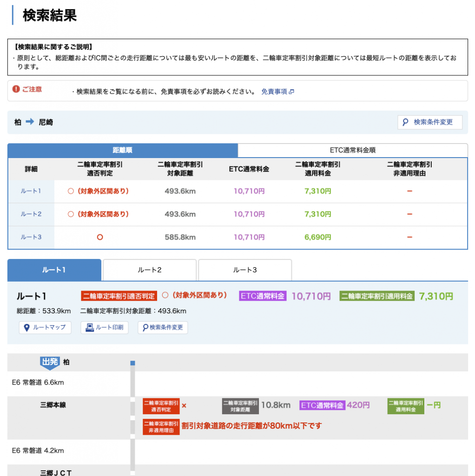Click the blue start node on route timeline
Image resolution: width=475 pixels, height=476 pixels.
(132, 363)
